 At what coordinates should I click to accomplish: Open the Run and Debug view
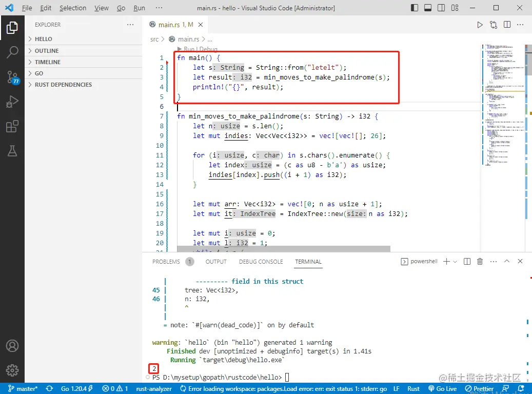(x=12, y=102)
